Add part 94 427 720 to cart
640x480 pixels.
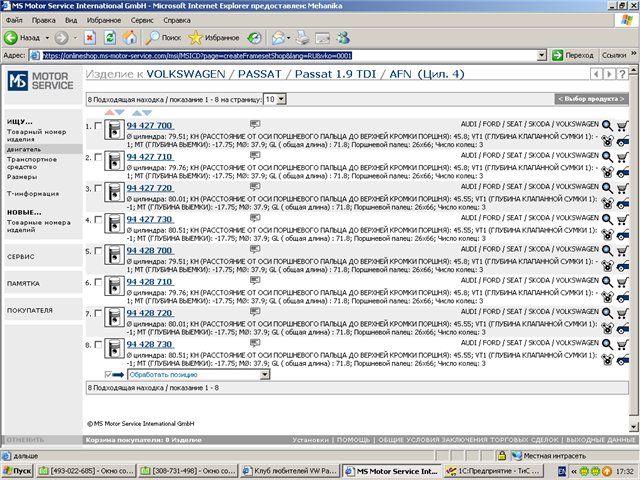click(x=622, y=188)
